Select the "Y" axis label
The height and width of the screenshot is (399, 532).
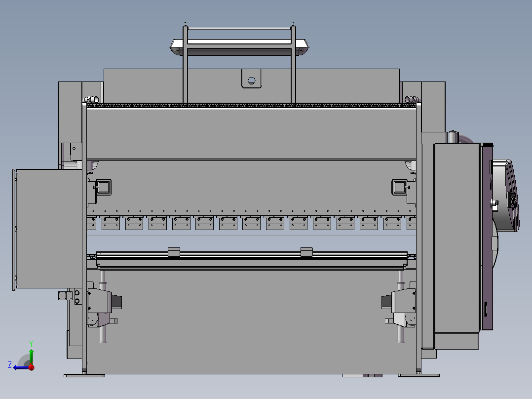pyautogui.click(x=31, y=343)
